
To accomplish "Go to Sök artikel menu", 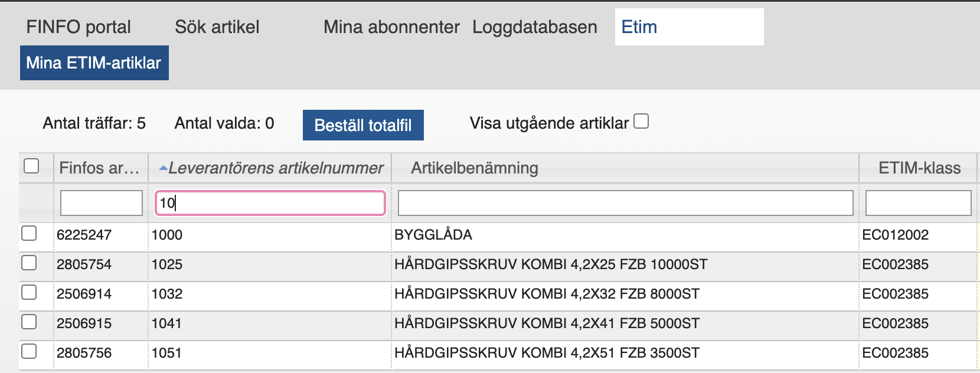I will click(x=217, y=27).
